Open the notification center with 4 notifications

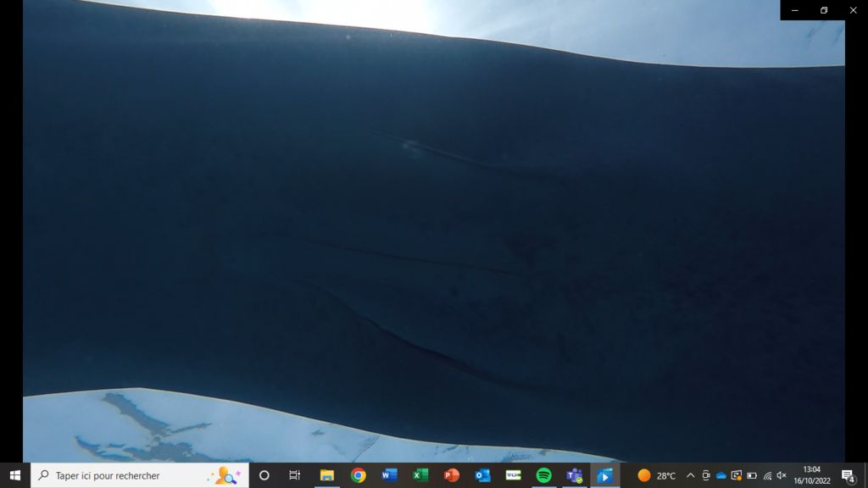click(848, 475)
